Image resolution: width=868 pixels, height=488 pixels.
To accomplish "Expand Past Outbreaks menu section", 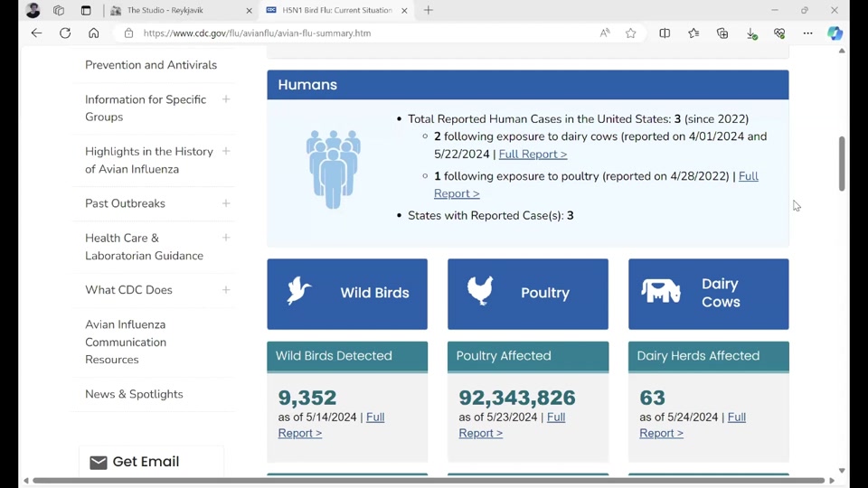I will (226, 203).
